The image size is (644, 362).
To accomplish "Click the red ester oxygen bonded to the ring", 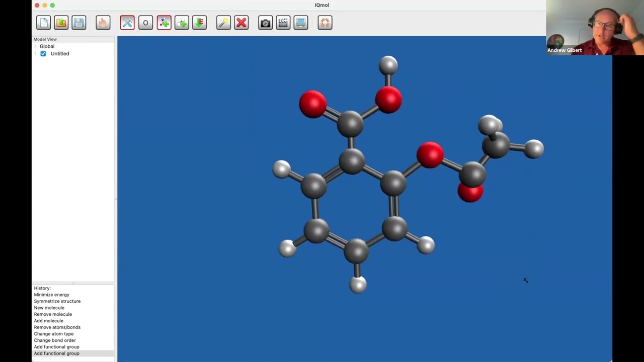I will tap(430, 154).
